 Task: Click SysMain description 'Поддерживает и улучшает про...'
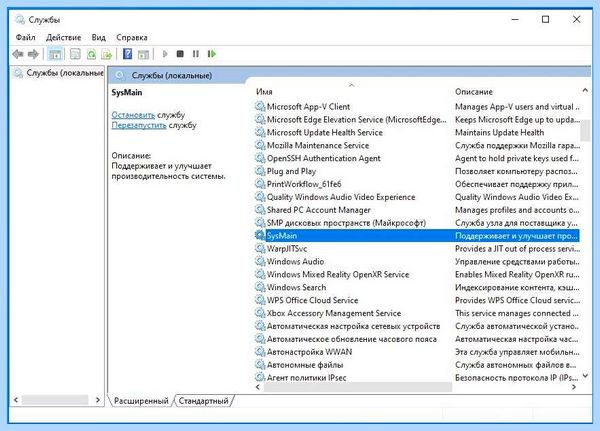516,236
